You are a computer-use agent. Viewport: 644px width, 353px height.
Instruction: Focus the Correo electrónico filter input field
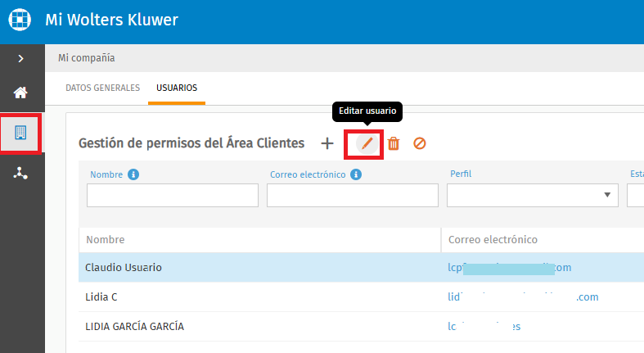[x=353, y=195]
